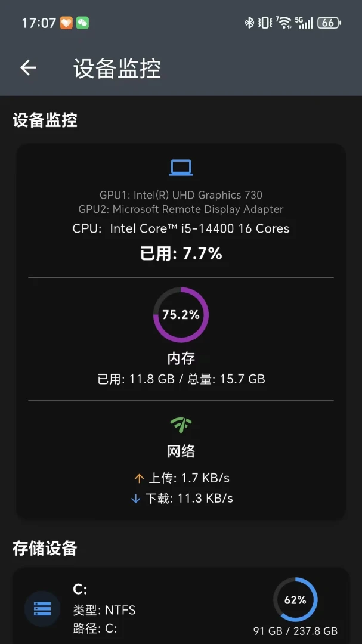Tap the 已用: 7.7% CPU usage text

(x=181, y=254)
